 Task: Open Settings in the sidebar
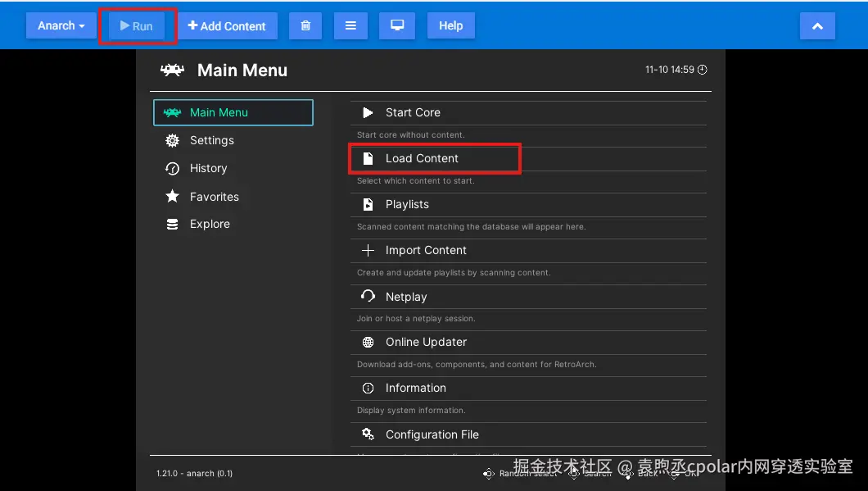pos(233,140)
